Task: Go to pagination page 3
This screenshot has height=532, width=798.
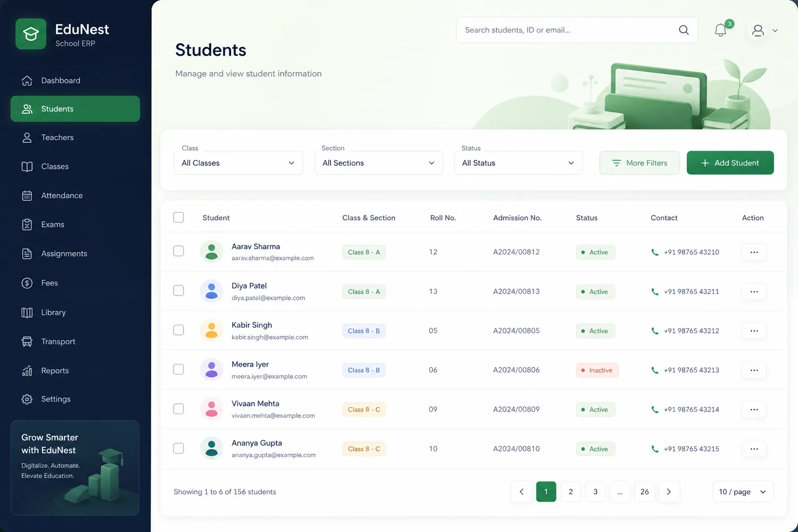Action: point(595,491)
